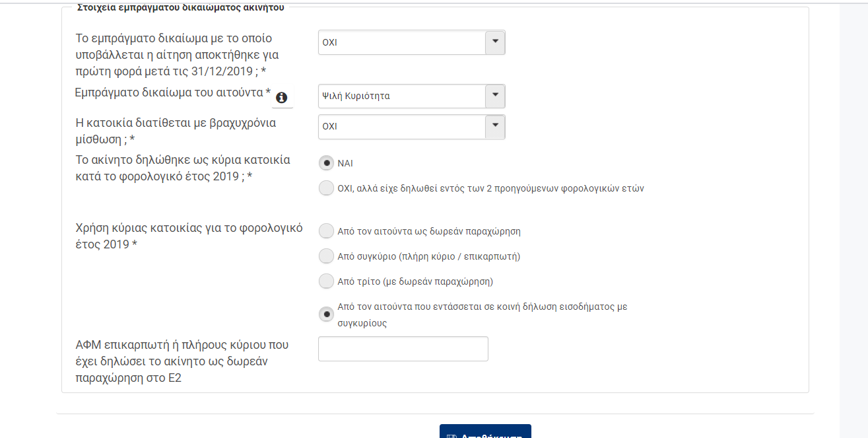Viewport: 868px width, 438px height.
Task: Click the info icon beside Εμπράγματο δικαίωμα του αιτούντα
Action: (282, 98)
